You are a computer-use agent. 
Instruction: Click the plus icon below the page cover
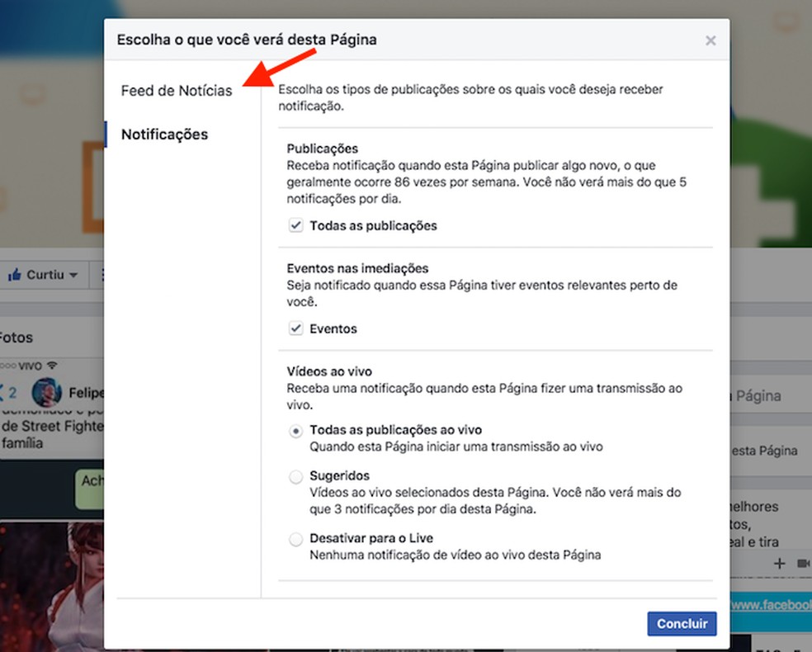779,563
